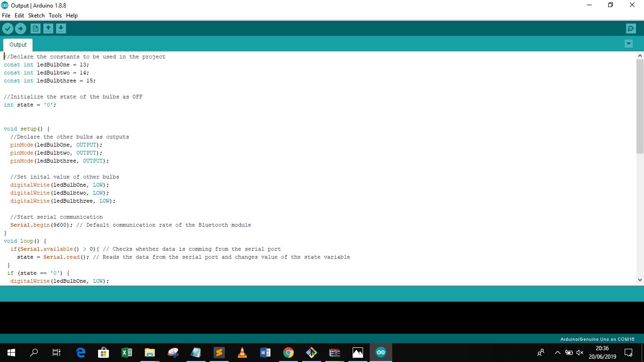Click the battery icon in system tray
The image size is (644, 362).
(569, 353)
